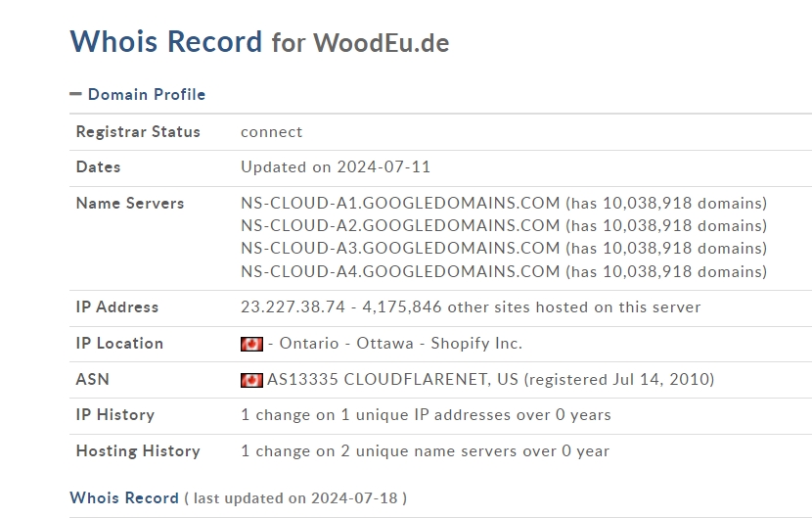This screenshot has height=518, width=812.
Task: Click the lower Whois Record section heading
Action: (124, 497)
